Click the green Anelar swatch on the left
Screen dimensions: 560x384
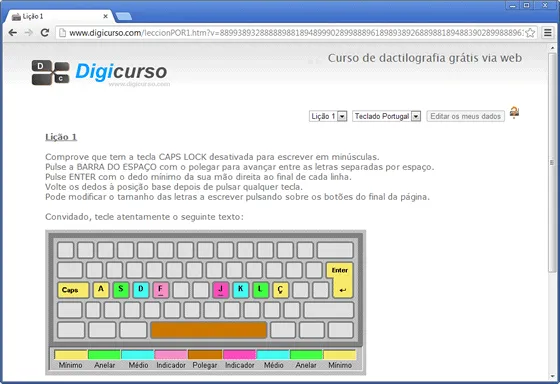point(104,355)
